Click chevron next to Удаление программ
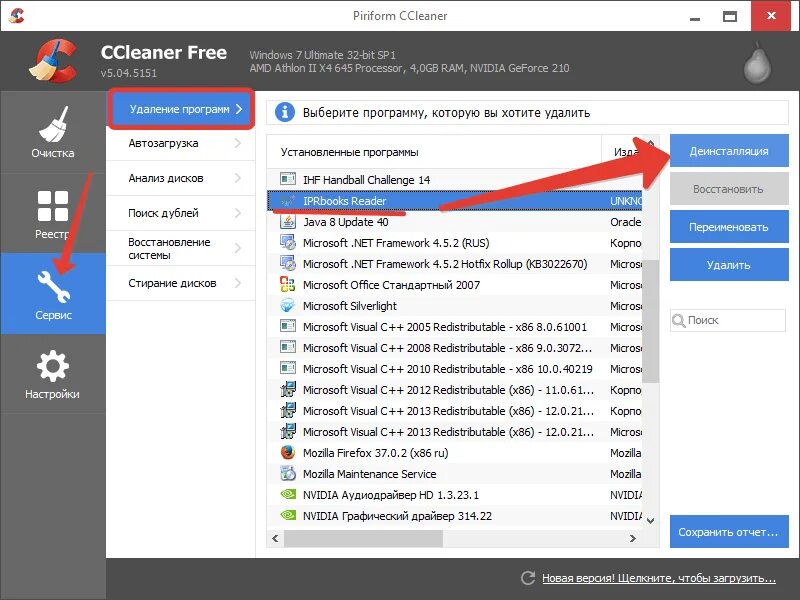 click(x=239, y=109)
